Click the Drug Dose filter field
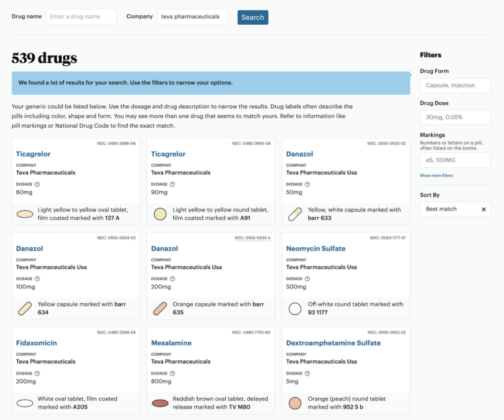This screenshot has width=504, height=420. (x=455, y=117)
